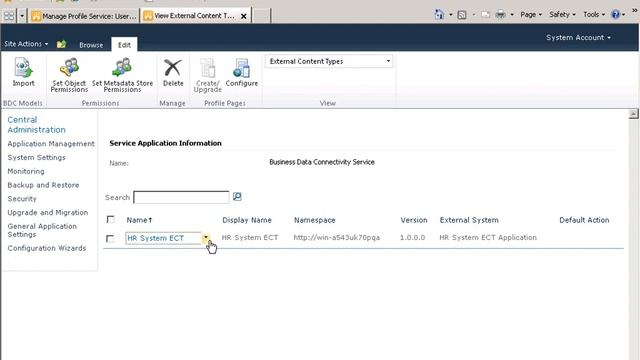The image size is (640, 360).
Task: Switch to the Browse ribbon tab
Action: (x=91, y=45)
